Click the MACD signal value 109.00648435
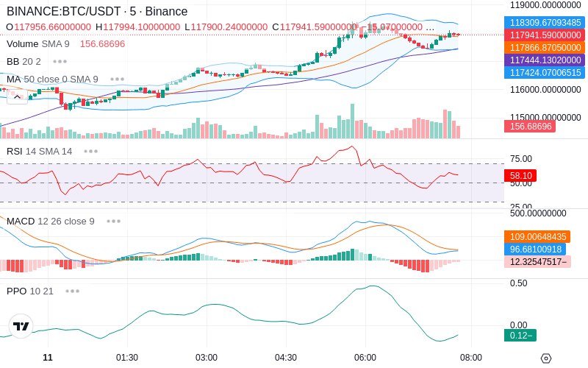This screenshot has width=588, height=368. pos(537,237)
